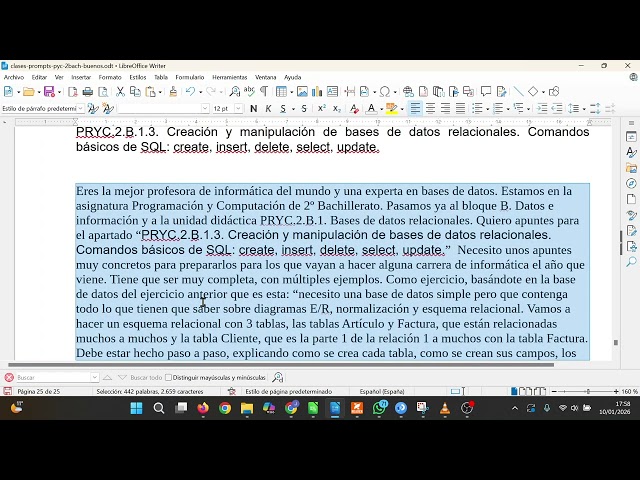The image size is (640, 480).
Task: Click the Buscar todo button
Action: point(146,378)
